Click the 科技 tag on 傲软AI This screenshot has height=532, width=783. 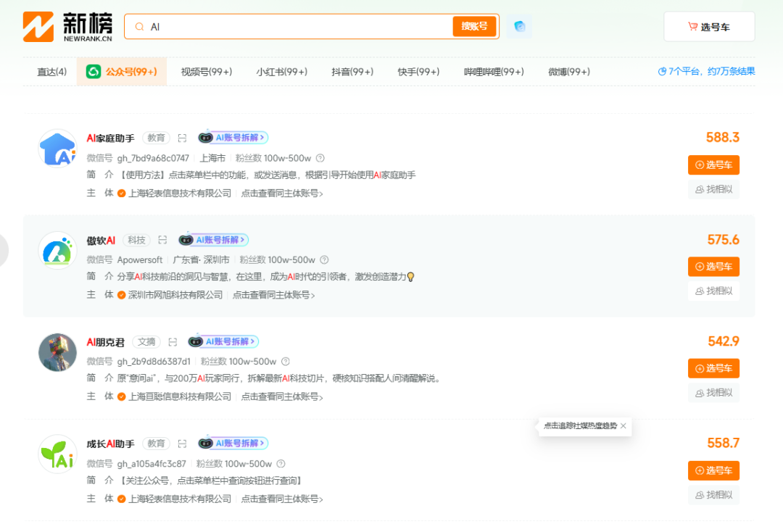(x=136, y=240)
